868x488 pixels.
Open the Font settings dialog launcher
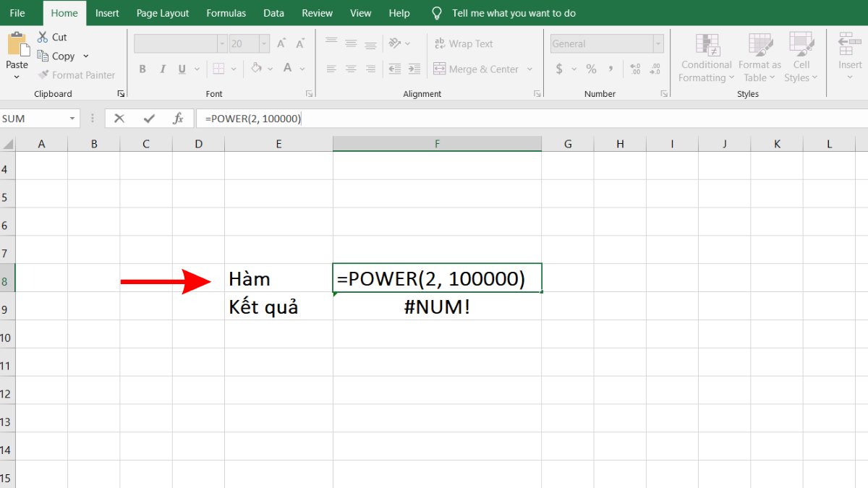click(x=310, y=93)
